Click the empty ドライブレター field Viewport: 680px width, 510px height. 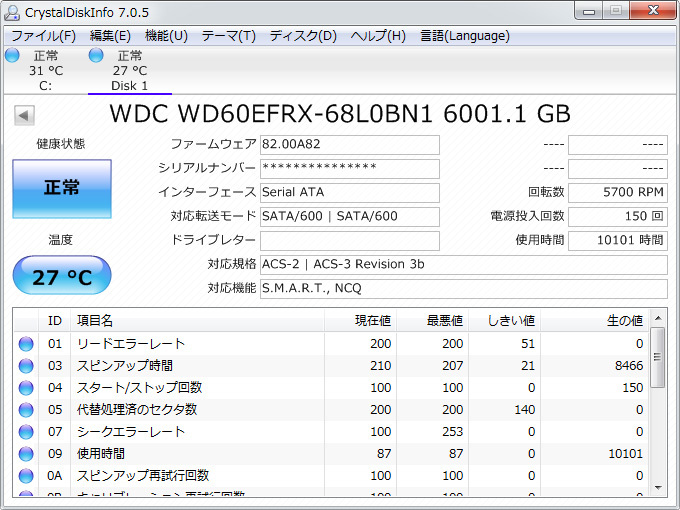coord(350,240)
